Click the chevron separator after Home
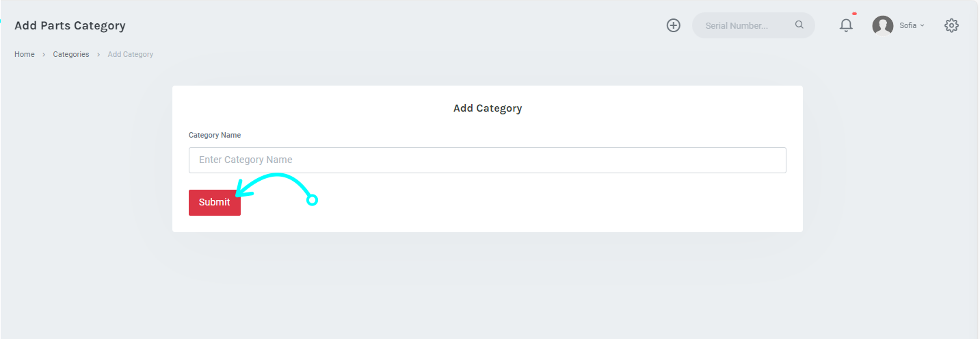This screenshot has width=980, height=339. [x=44, y=54]
